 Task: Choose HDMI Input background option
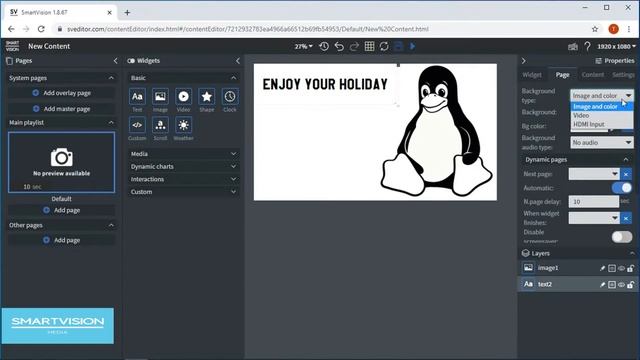click(x=602, y=124)
